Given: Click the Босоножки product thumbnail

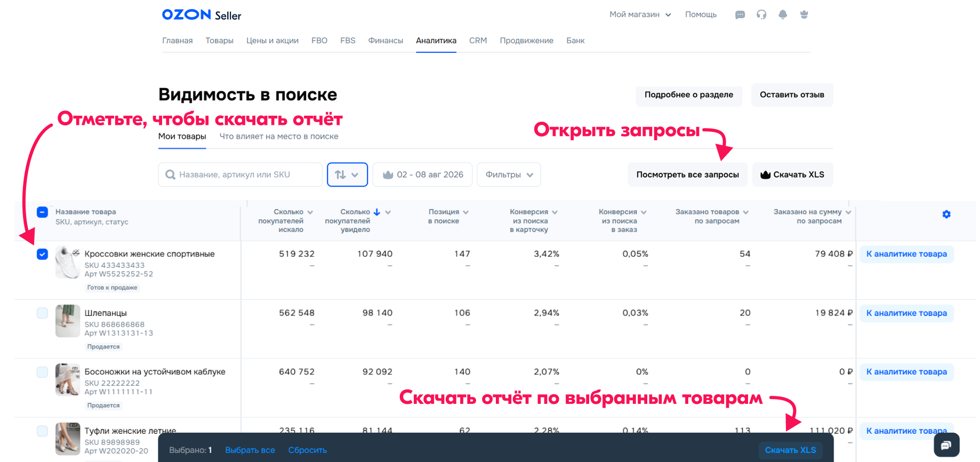Looking at the screenshot, I should [68, 380].
